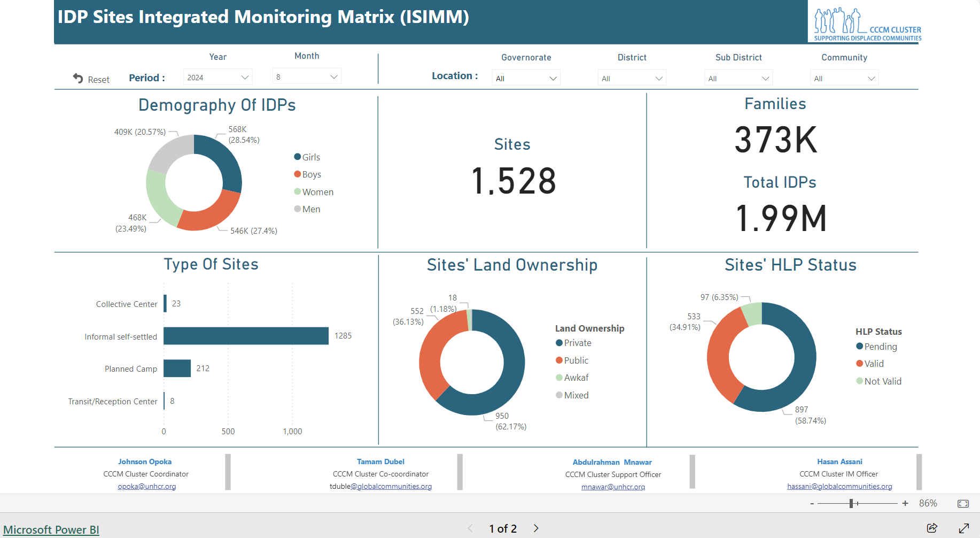The width and height of the screenshot is (980, 538).
Task: Select the Informal self-settled bar
Action: pyautogui.click(x=246, y=336)
